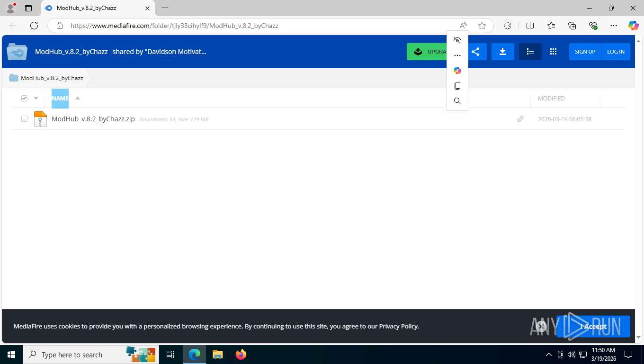The width and height of the screenshot is (644, 364).
Task: Click the UPGRADE button
Action: tap(427, 52)
